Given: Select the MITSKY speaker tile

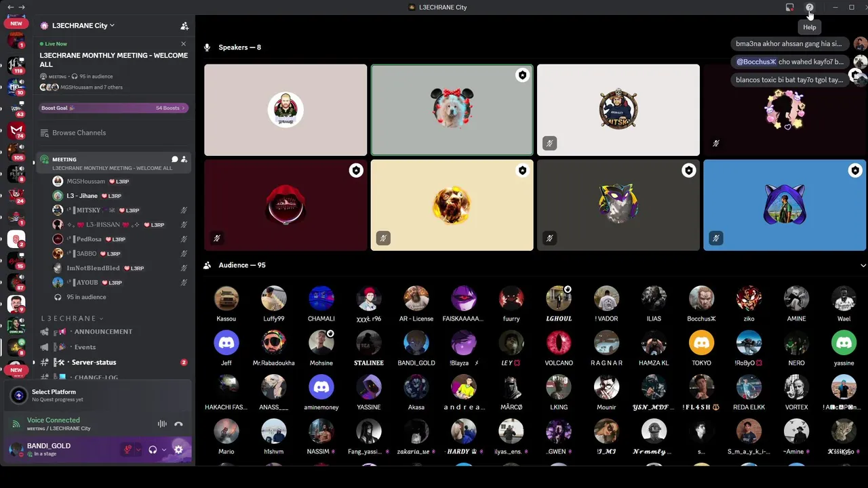Looking at the screenshot, I should tap(618, 110).
